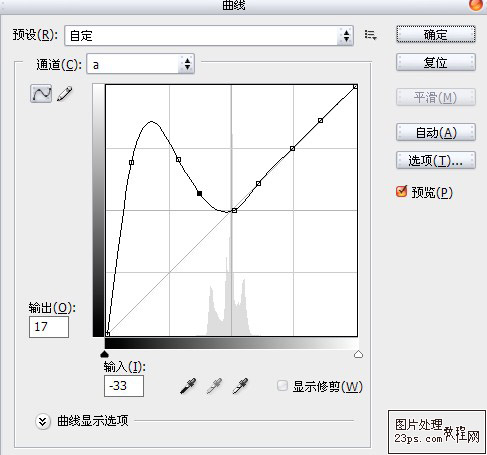Open the preset options menu icon
The image size is (487, 455).
(x=370, y=35)
